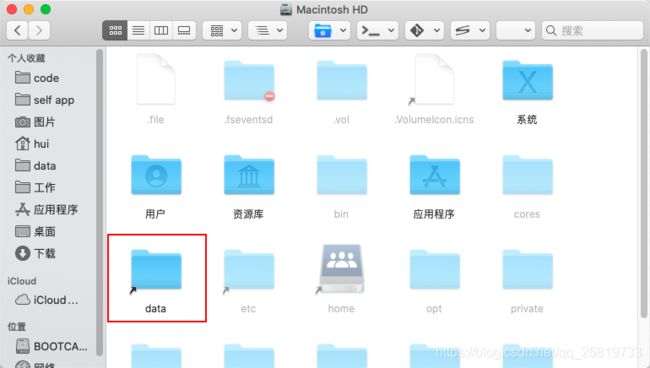The image size is (650, 368).
Task: Minimize the Finder window
Action: pos(29,9)
